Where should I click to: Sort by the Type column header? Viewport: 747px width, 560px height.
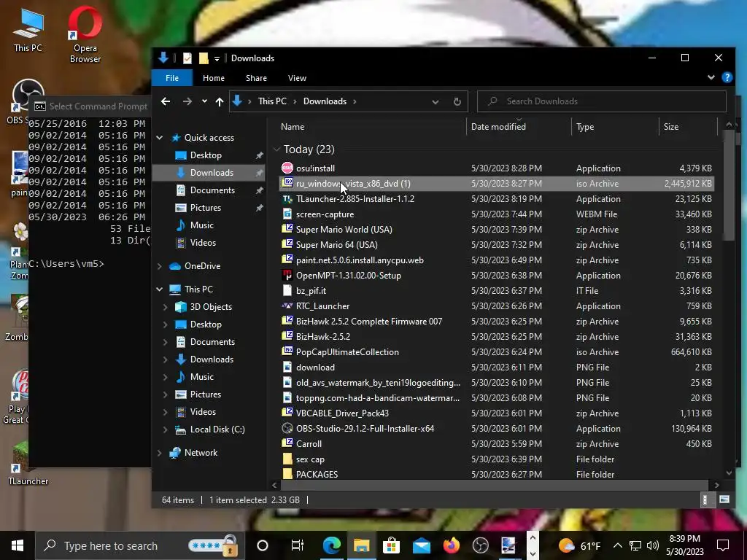pos(615,127)
